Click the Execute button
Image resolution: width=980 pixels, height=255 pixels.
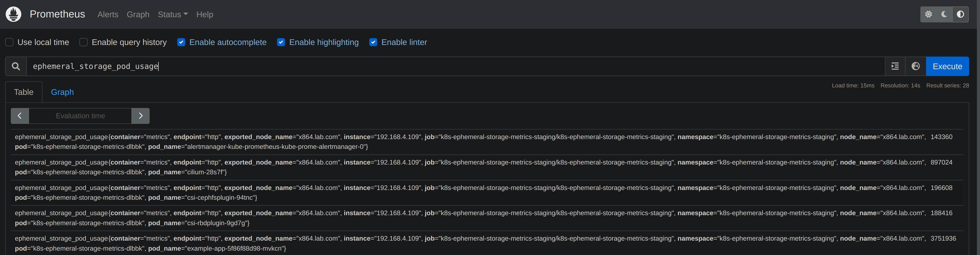point(947,66)
